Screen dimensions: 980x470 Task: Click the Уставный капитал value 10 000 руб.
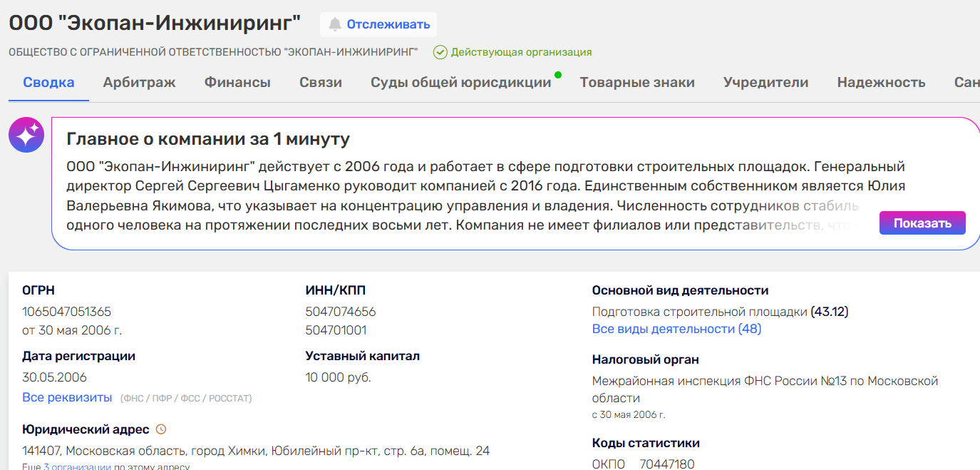pyautogui.click(x=339, y=377)
